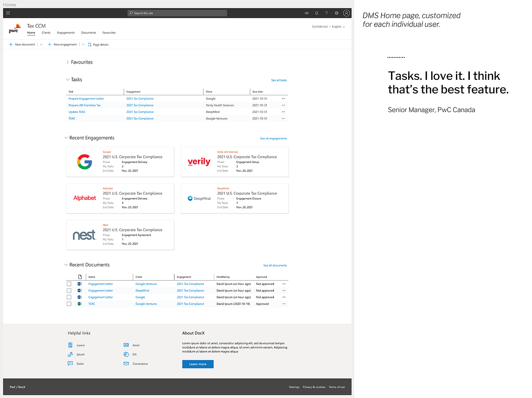Open the Terms of use footer link
Screen dimensions: 532x398
pos(337,387)
